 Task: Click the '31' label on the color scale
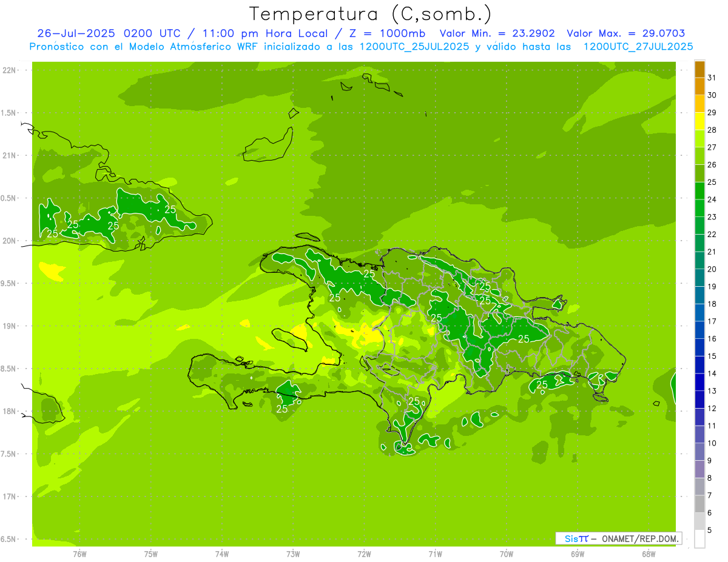click(712, 78)
